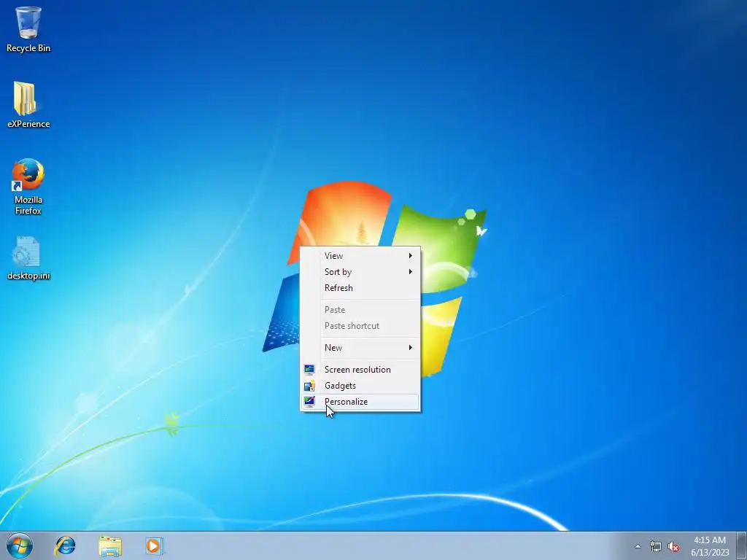Launch Windows Media Player from the taskbar
The image size is (747, 560).
pyautogui.click(x=155, y=545)
